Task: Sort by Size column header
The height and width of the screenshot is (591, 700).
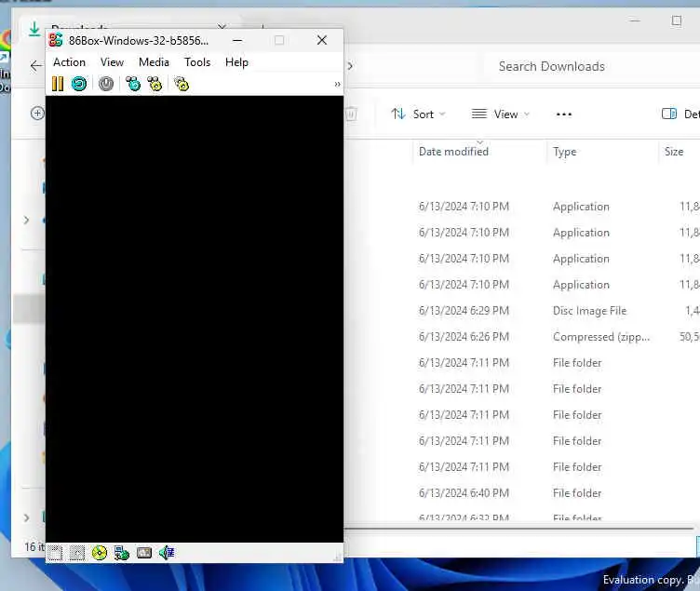Action: (x=674, y=152)
